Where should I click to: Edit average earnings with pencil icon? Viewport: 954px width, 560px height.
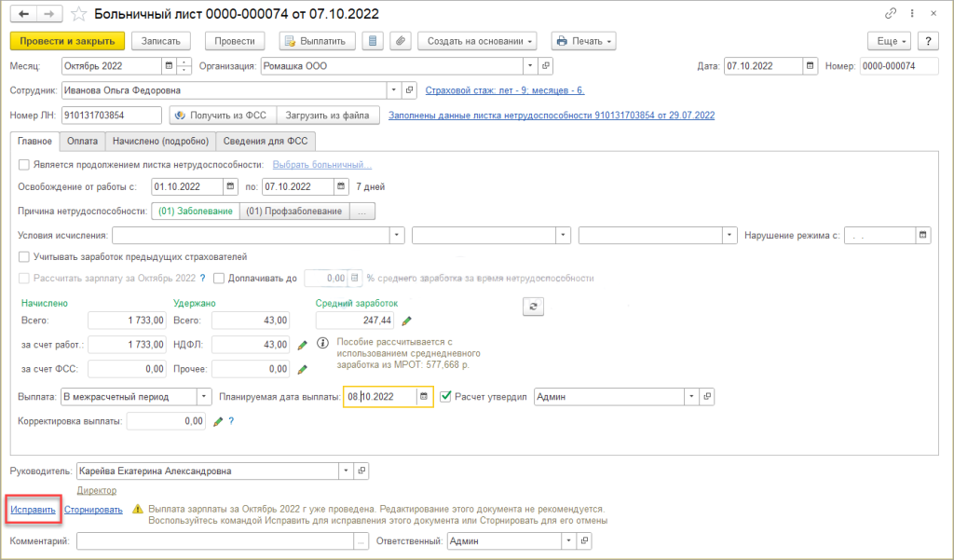click(406, 321)
